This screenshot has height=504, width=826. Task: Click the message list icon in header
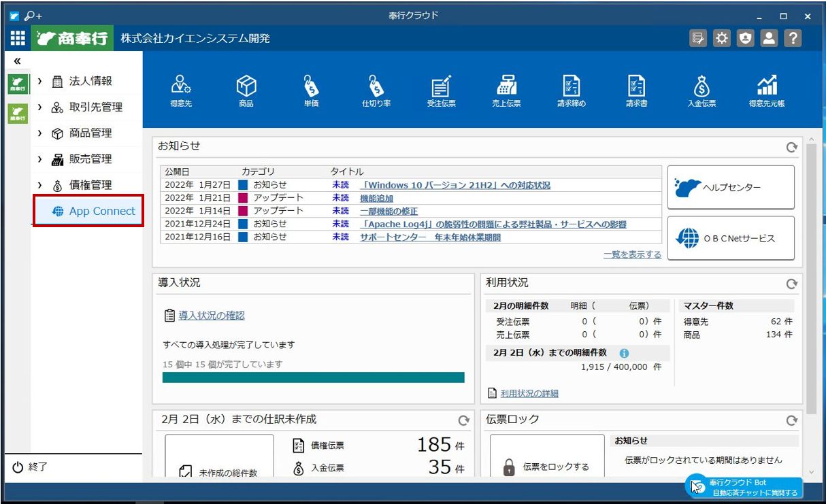coord(697,39)
